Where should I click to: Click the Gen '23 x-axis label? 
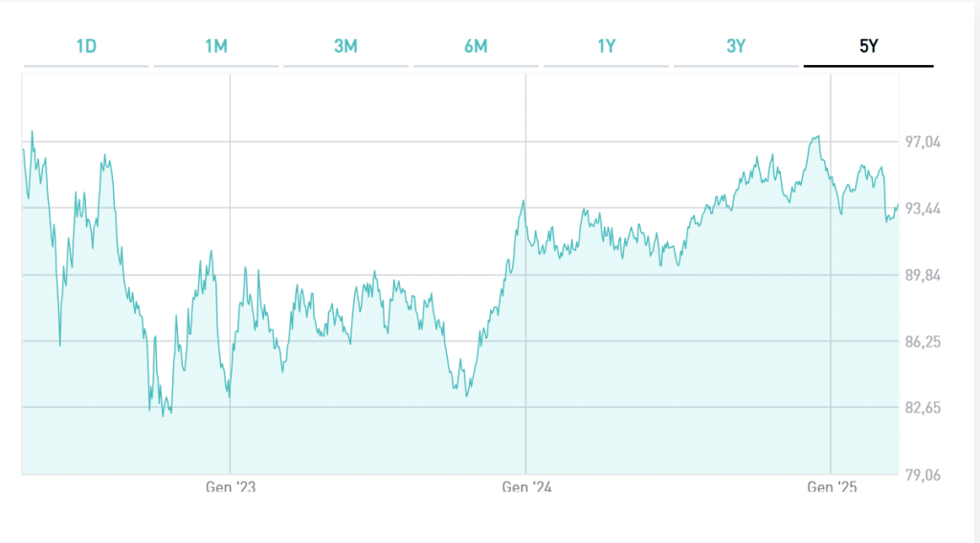point(231,487)
